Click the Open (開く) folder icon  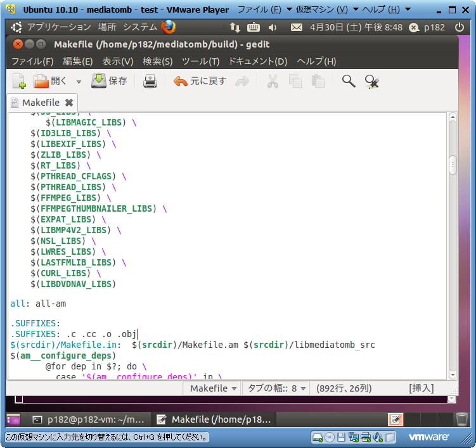point(41,81)
